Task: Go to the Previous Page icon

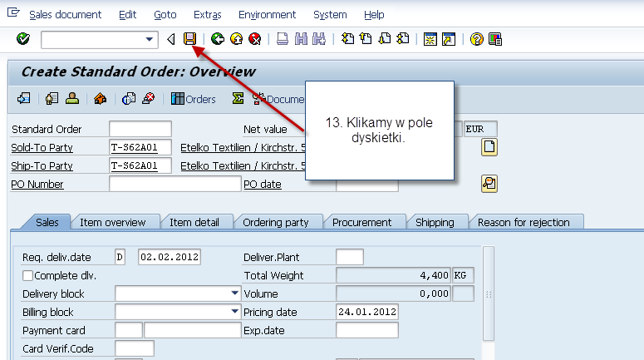Action: pos(366,39)
